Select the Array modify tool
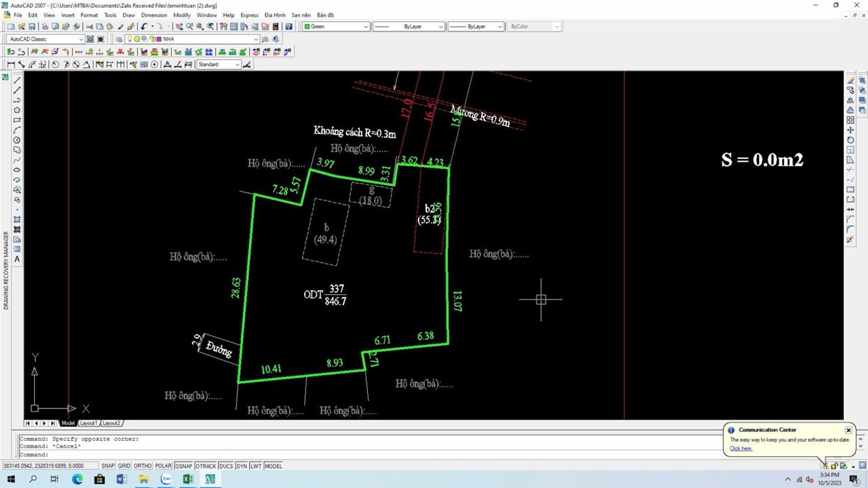This screenshot has width=868, height=488. click(850, 120)
